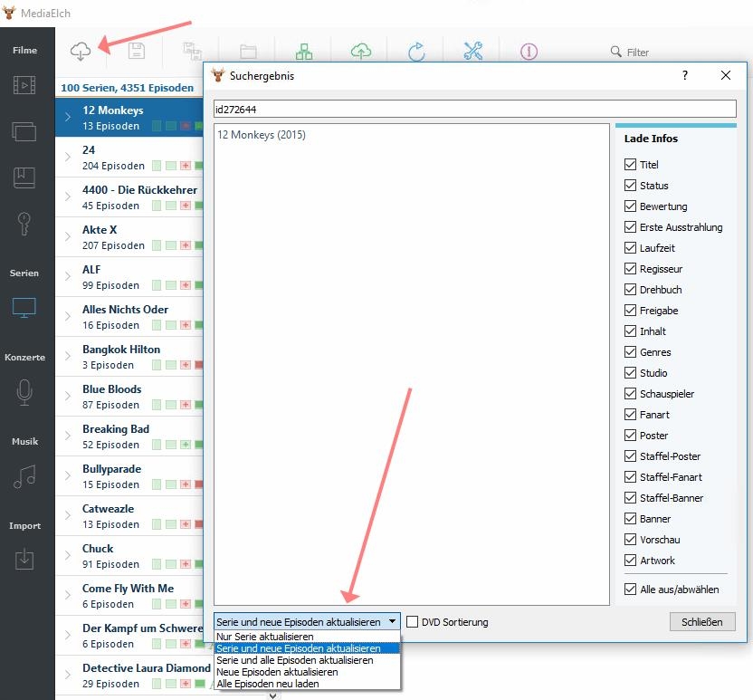Click the green plus badge on Breaking Bad row
This screenshot has width=753, height=700.
[186, 445]
